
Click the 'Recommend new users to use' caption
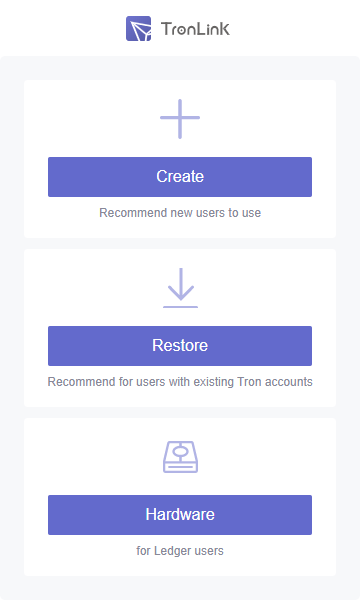(180, 213)
